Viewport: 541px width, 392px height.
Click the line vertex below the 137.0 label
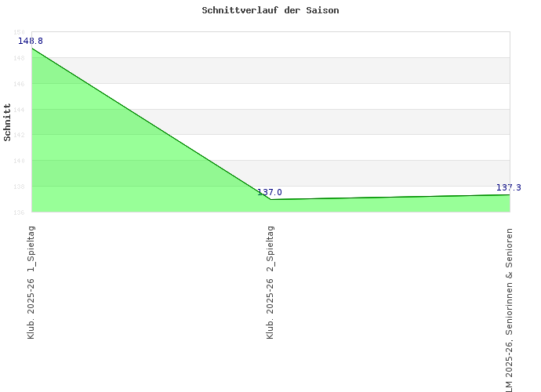click(270, 199)
